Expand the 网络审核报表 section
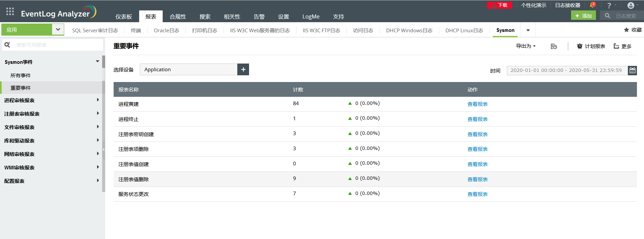Image resolution: width=644 pixels, height=239 pixels. point(98,154)
